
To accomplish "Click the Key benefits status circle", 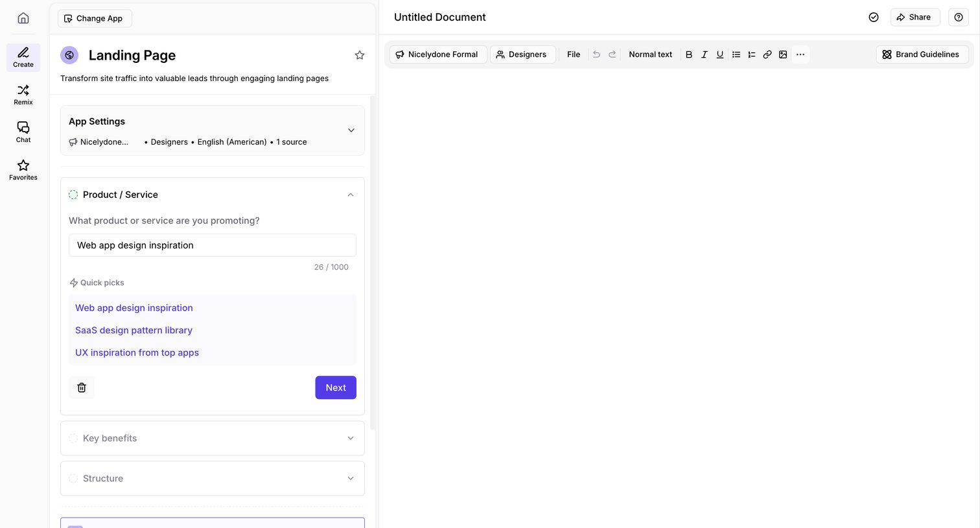I will tap(73, 438).
